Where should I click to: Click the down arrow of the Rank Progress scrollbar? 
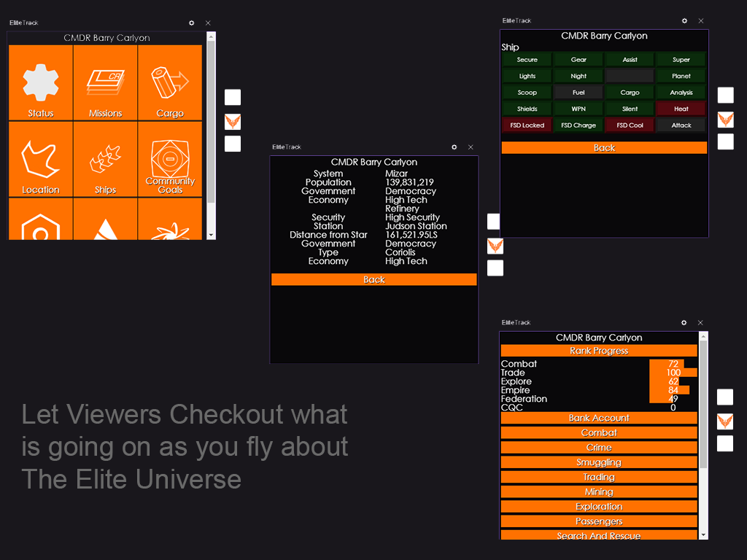click(703, 535)
